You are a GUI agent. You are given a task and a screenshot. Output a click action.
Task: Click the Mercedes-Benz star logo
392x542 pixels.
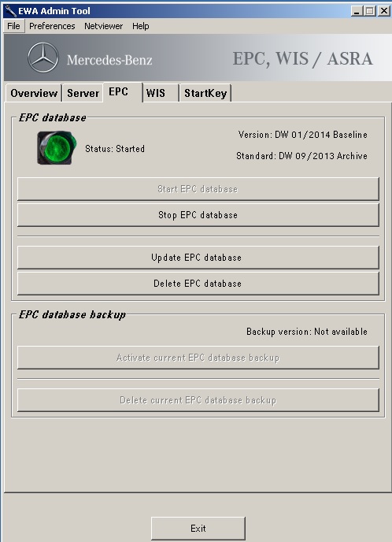[43, 58]
